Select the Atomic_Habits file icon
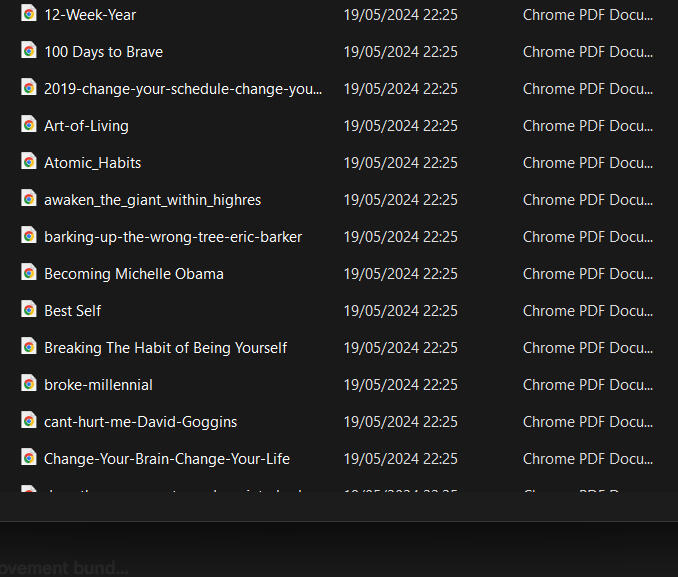This screenshot has height=577, width=678. 29,162
